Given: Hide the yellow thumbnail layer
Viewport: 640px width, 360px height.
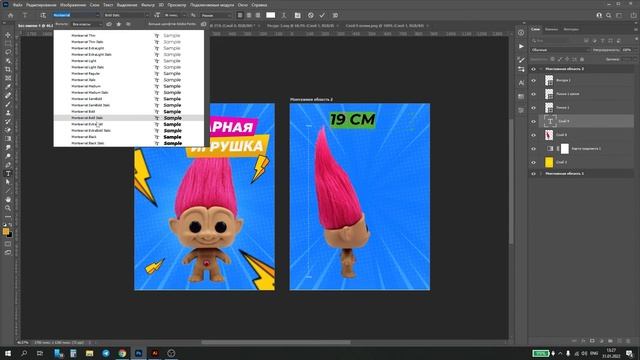Looking at the screenshot, I should point(533,162).
